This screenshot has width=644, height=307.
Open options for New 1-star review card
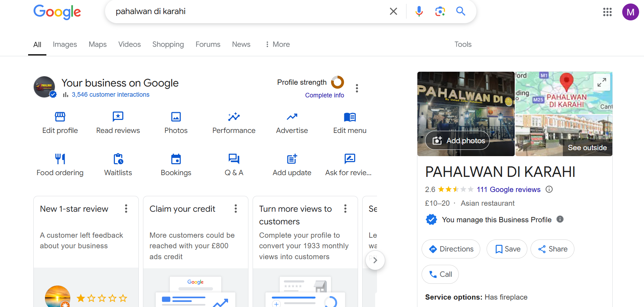pyautogui.click(x=126, y=209)
